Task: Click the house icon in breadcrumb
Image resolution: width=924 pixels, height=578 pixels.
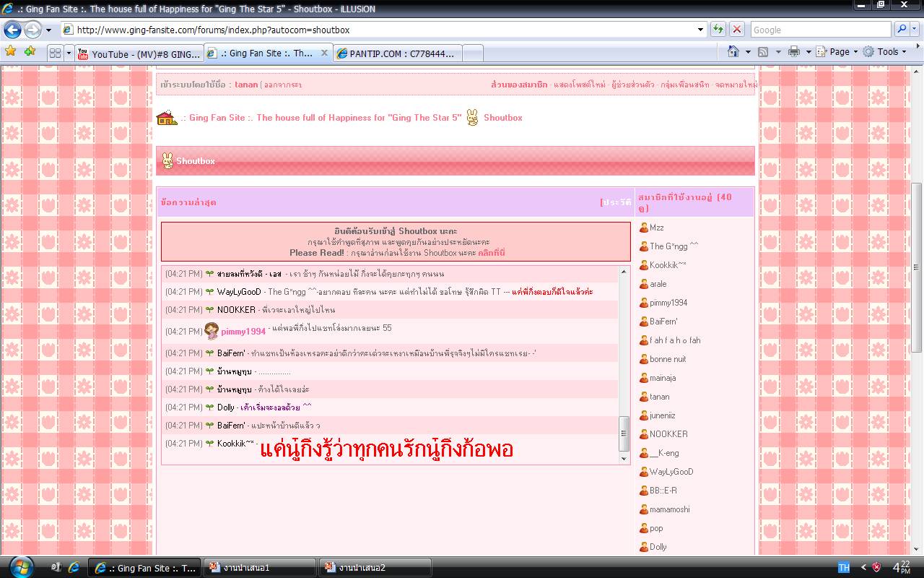Action: pyautogui.click(x=167, y=118)
